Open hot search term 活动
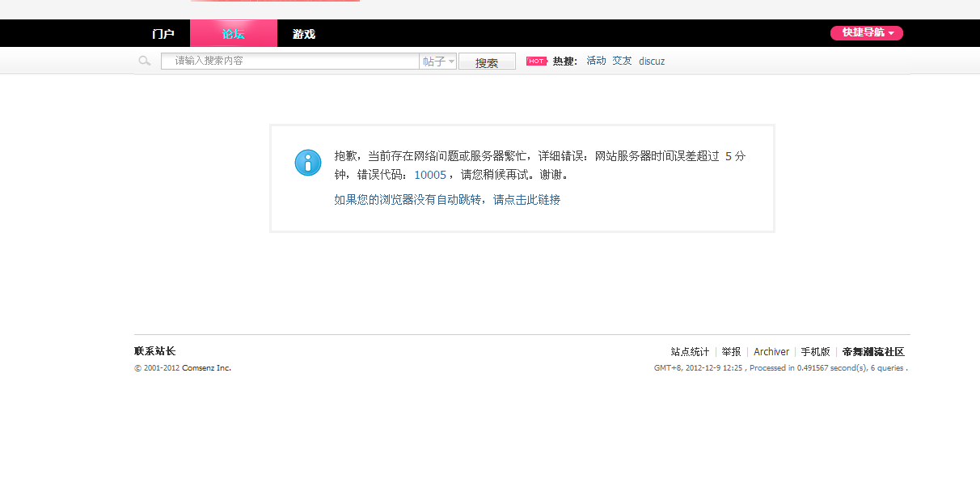This screenshot has height=492, width=980. coord(597,61)
